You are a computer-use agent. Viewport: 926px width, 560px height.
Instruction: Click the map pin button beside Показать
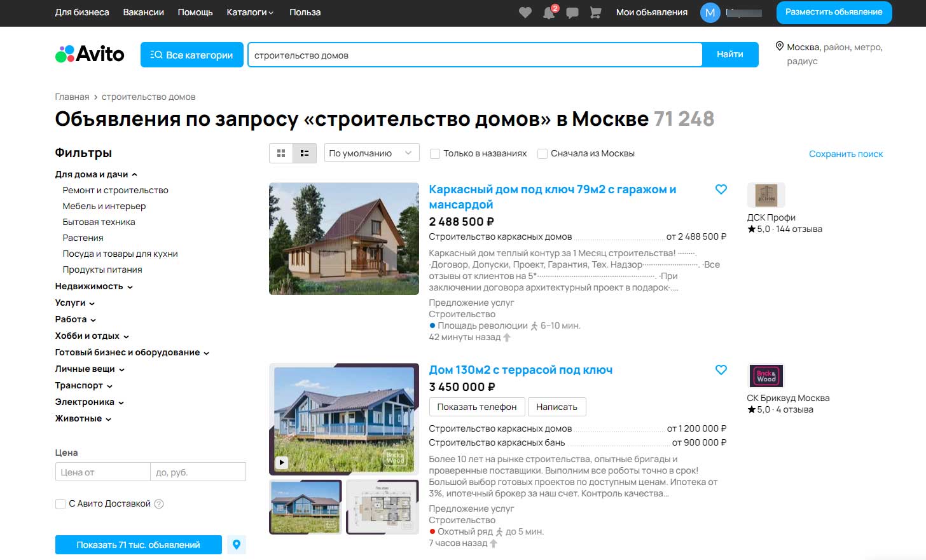pos(237,545)
